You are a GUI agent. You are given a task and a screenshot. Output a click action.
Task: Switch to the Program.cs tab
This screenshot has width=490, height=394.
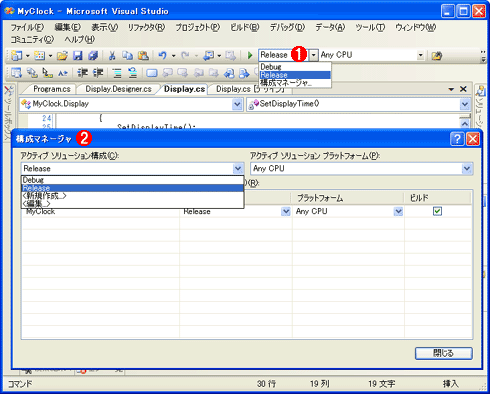pyautogui.click(x=52, y=89)
